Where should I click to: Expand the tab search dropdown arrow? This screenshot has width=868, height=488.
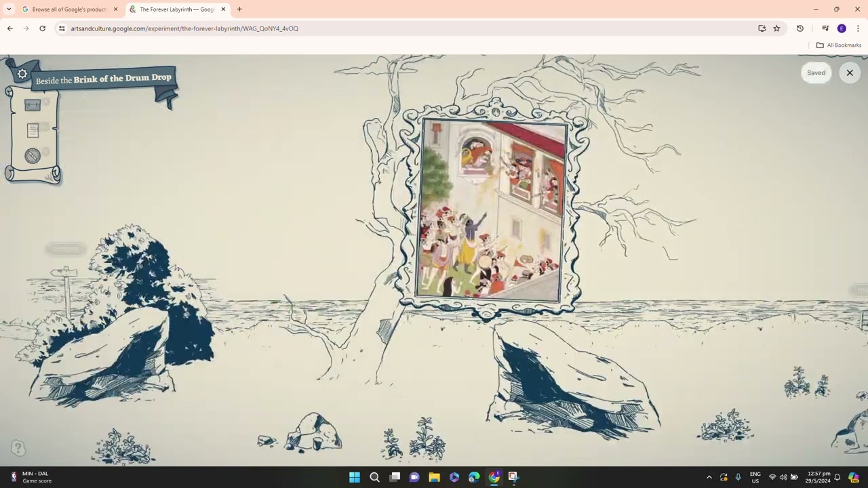[9, 9]
